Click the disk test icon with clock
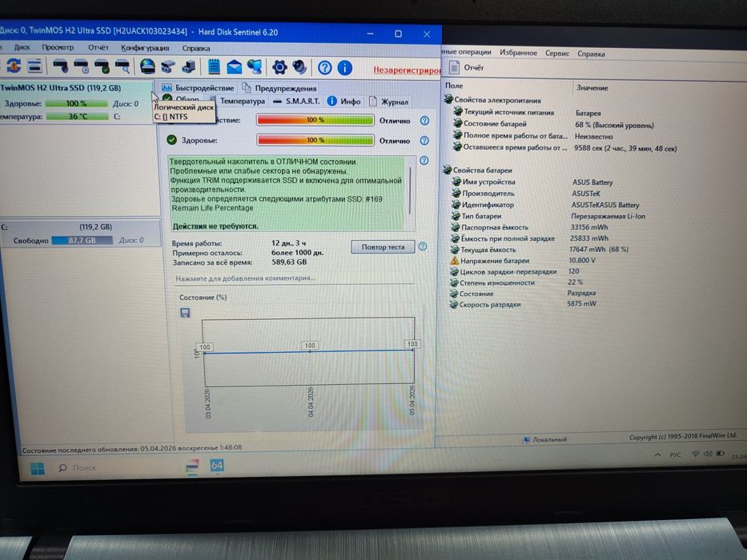 82,66
